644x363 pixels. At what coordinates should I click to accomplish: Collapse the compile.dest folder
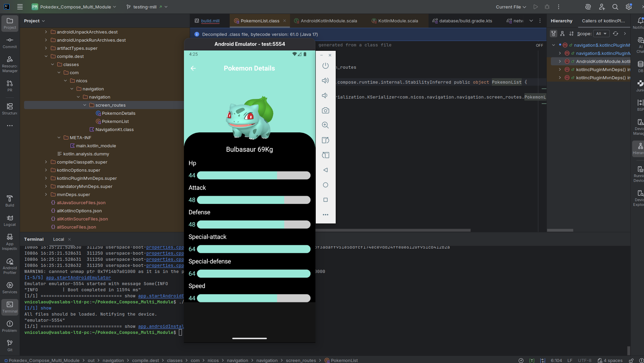46,57
